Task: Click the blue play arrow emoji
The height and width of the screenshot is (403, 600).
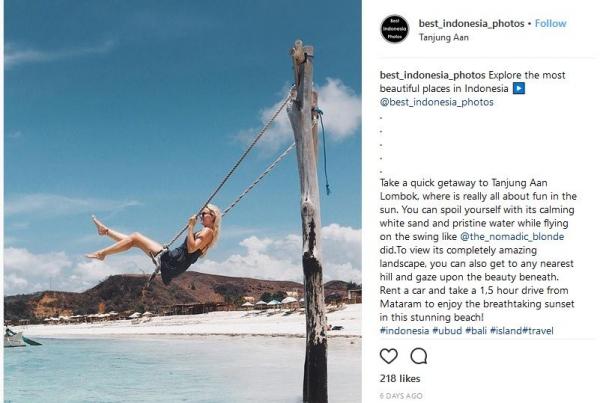Action: click(520, 88)
